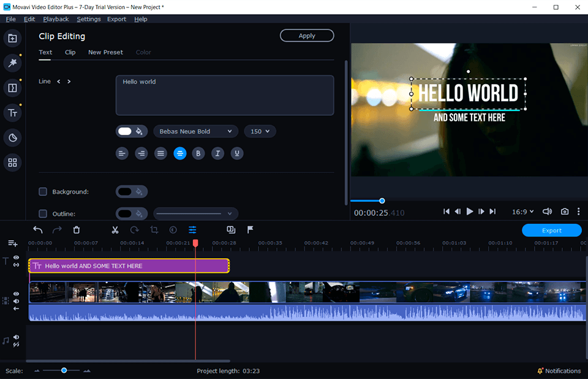This screenshot has height=379, width=588.
Task: Click the Export button
Action: coord(551,230)
